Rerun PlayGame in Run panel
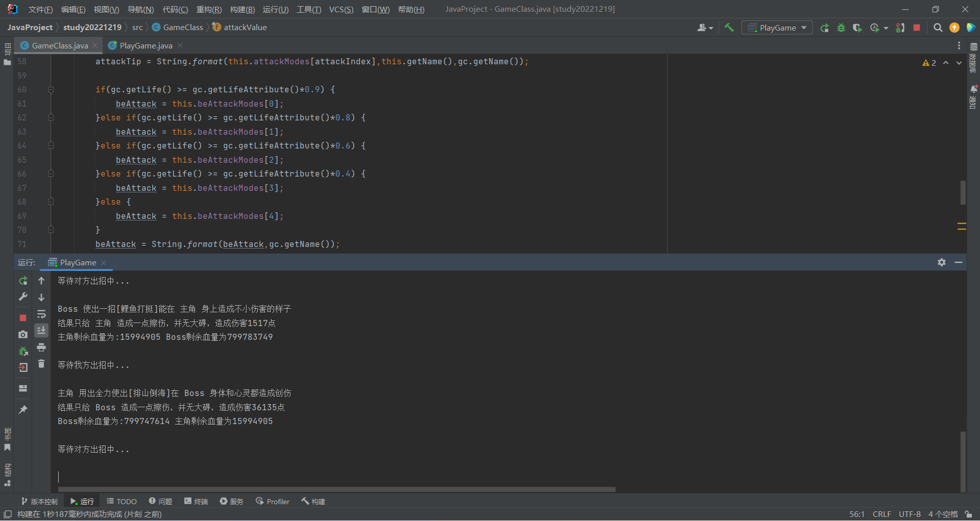 (23, 281)
